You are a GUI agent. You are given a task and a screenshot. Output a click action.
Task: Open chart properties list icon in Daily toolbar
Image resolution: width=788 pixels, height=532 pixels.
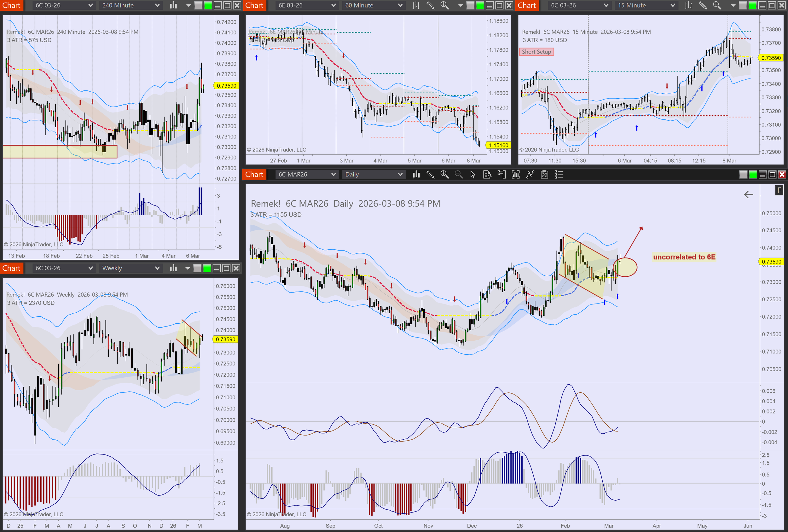click(559, 175)
